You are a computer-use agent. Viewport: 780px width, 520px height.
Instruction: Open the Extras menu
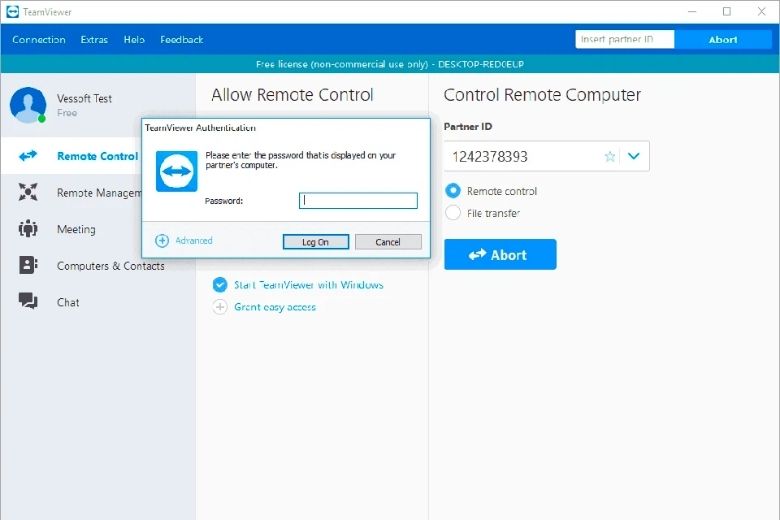click(94, 40)
